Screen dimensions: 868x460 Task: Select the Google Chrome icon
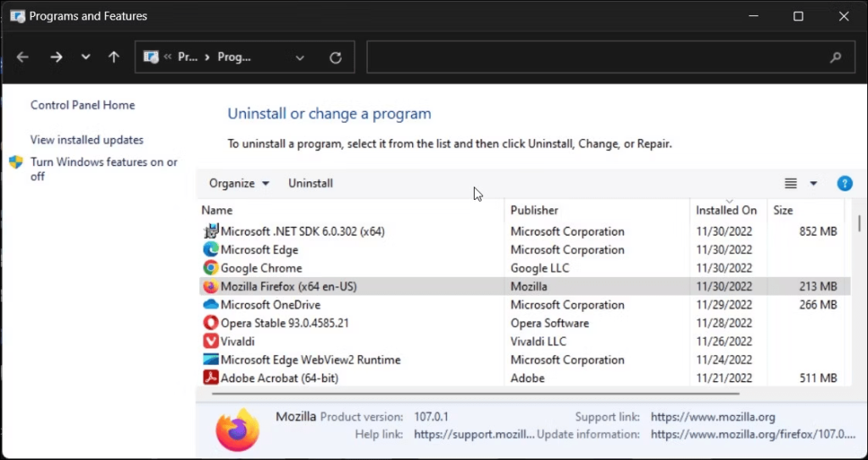[x=211, y=268]
